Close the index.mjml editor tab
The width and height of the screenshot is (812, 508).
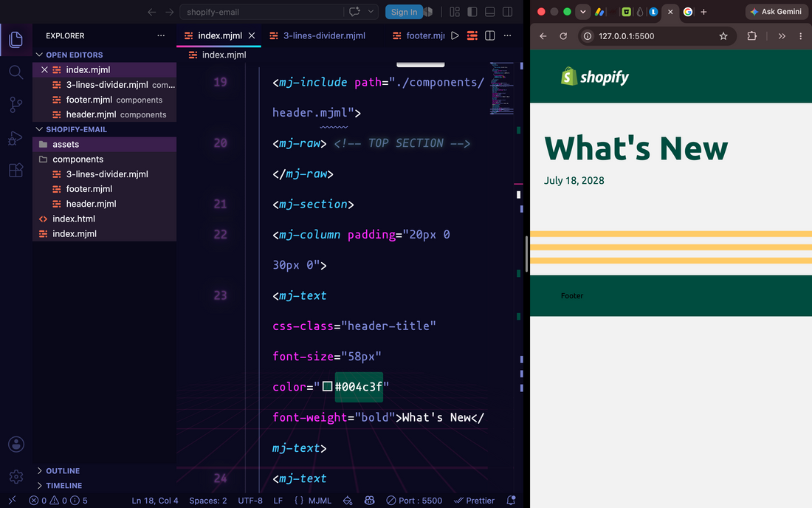[252, 35]
